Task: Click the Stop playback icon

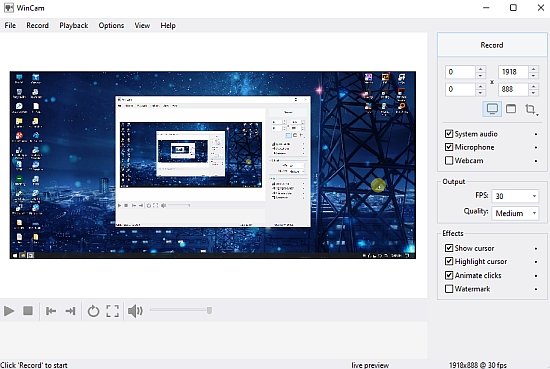Action: point(28,311)
